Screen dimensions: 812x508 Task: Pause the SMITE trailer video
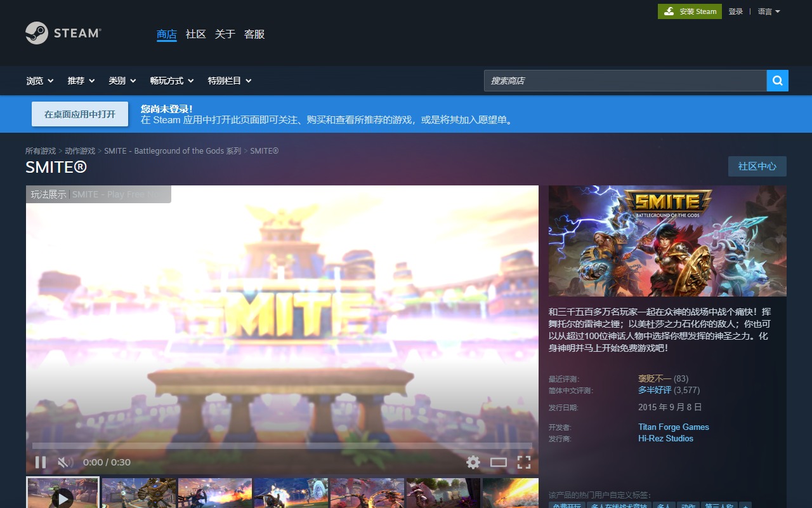pyautogui.click(x=41, y=462)
